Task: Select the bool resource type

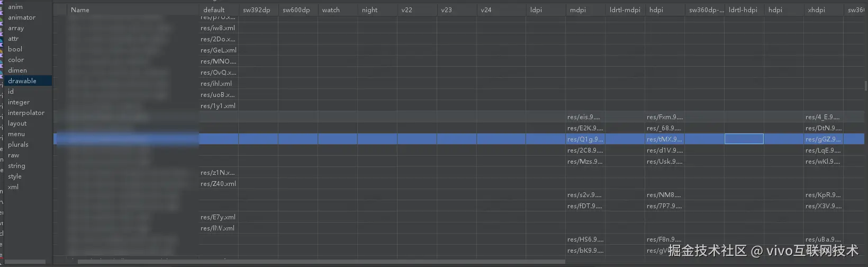Action: tap(15, 49)
